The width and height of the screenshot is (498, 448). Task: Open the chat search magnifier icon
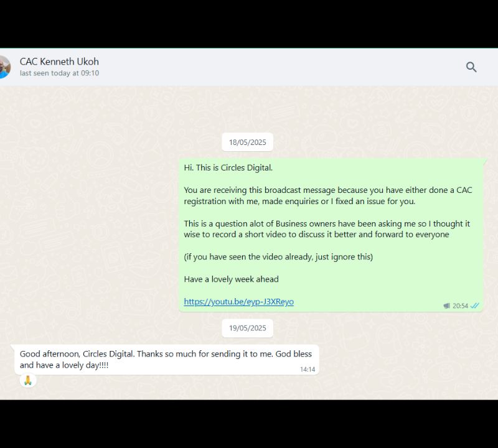coord(471,67)
